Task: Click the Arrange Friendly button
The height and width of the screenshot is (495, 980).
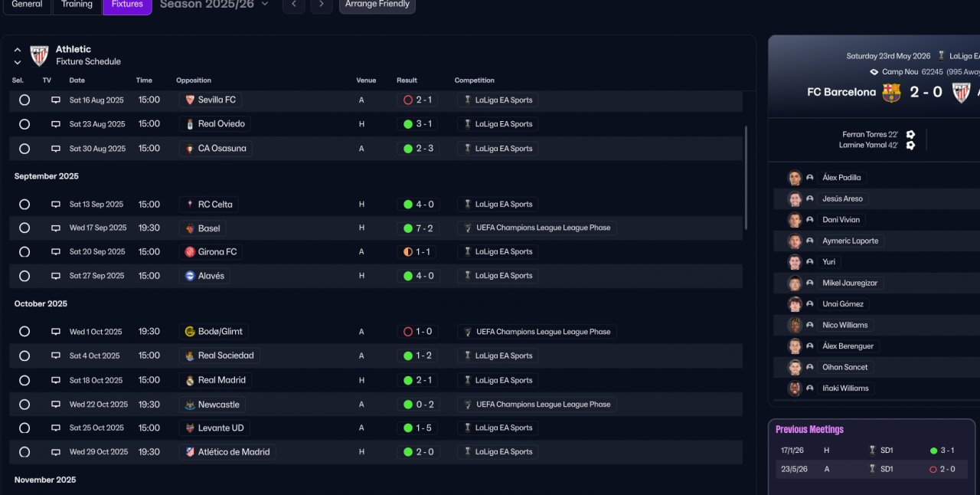Action: click(377, 5)
